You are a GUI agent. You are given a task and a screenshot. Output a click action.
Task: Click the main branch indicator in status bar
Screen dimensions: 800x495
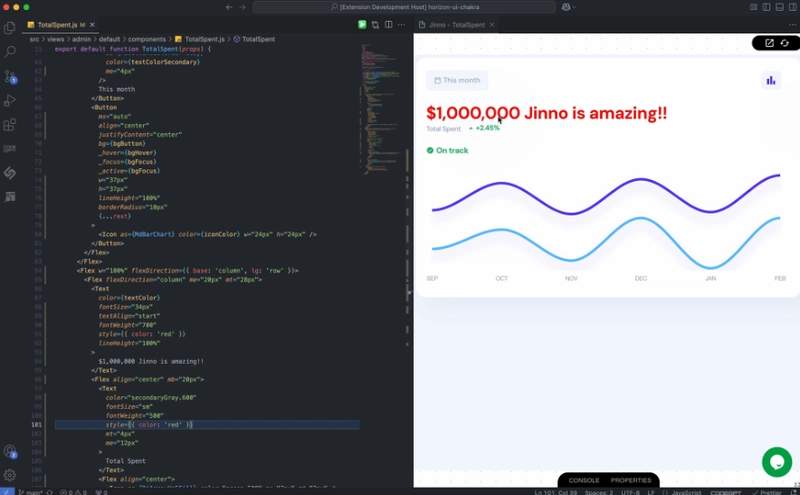[30, 492]
